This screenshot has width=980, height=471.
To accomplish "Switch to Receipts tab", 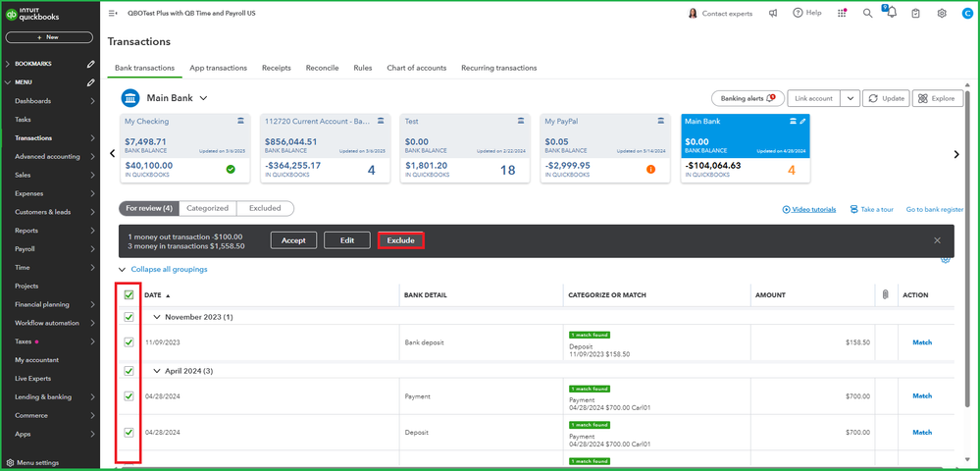I will pyautogui.click(x=277, y=68).
